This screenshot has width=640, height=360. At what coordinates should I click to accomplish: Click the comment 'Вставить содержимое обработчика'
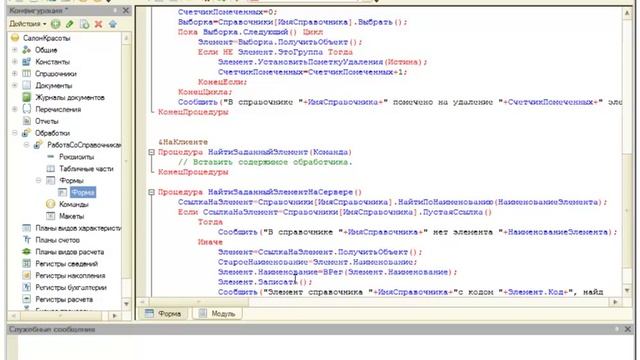click(265, 162)
